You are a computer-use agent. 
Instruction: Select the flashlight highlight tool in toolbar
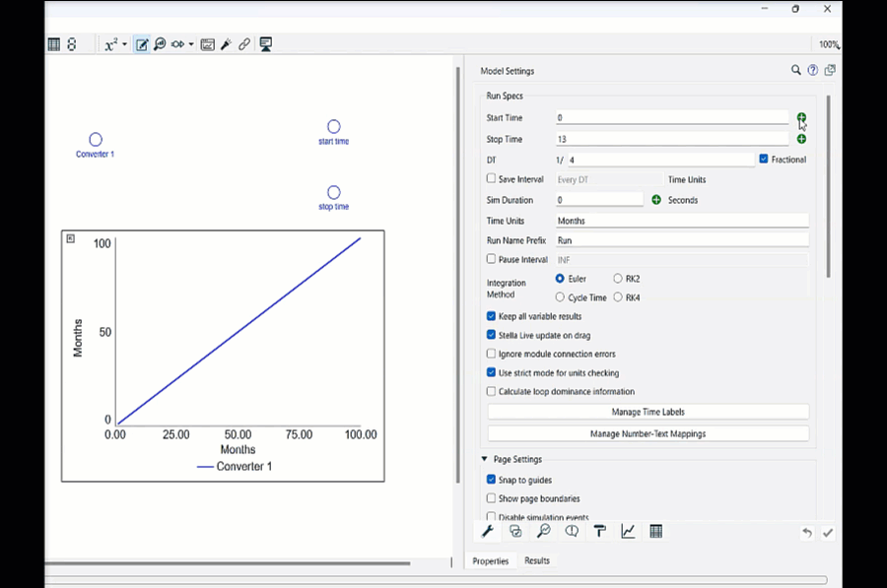(x=226, y=44)
